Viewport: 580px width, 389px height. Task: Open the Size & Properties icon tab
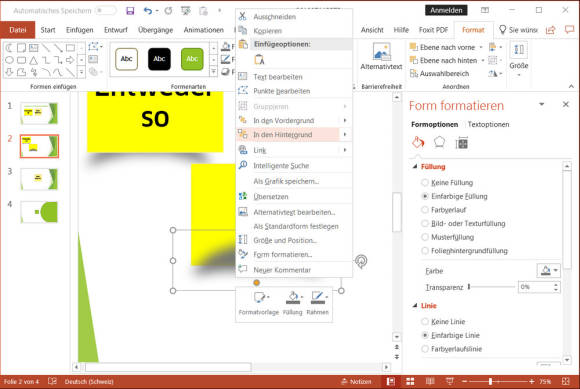(x=462, y=143)
